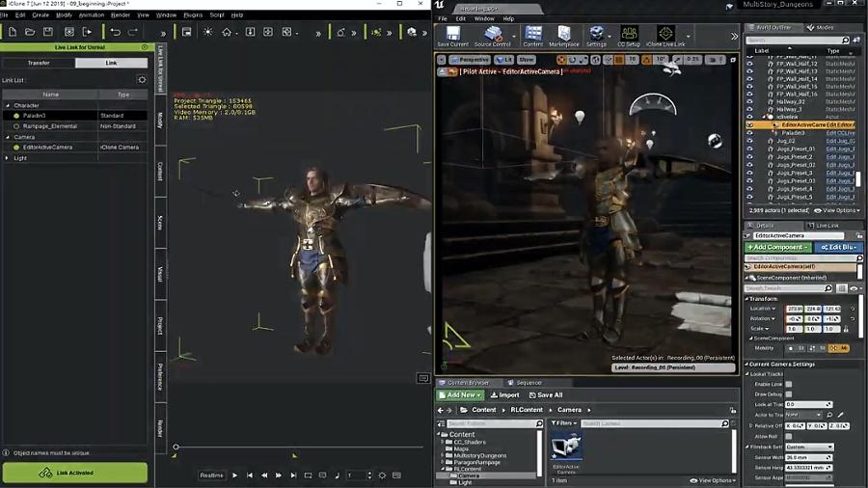Toggle visibility eye for Hallway_02
Image resolution: width=868 pixels, height=488 pixels.
749,102
